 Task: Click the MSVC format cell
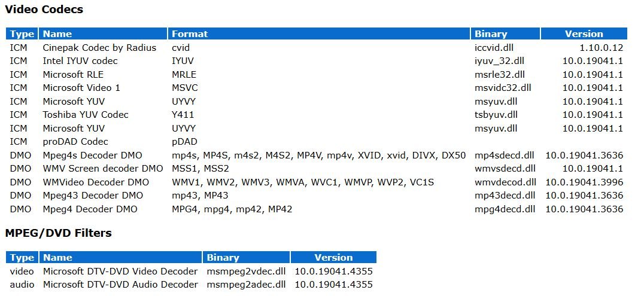(x=184, y=88)
